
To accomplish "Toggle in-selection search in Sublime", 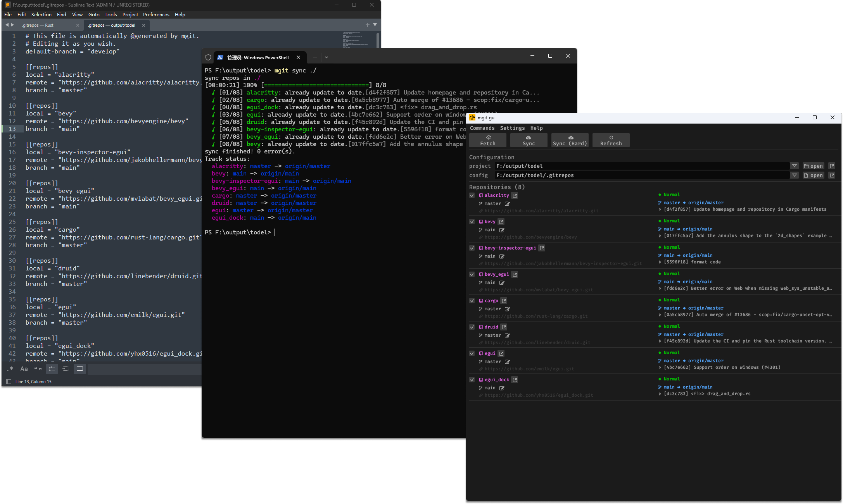I will 66,369.
